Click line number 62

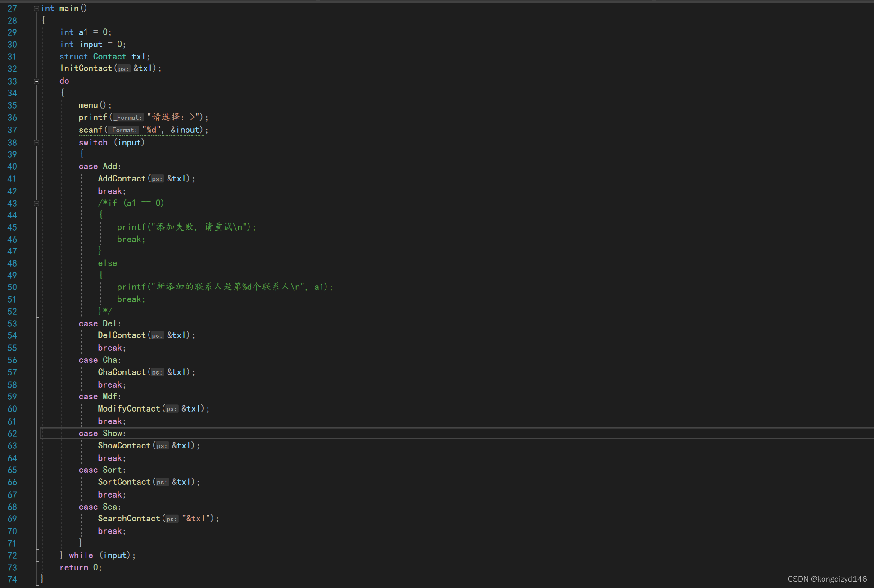pyautogui.click(x=12, y=434)
